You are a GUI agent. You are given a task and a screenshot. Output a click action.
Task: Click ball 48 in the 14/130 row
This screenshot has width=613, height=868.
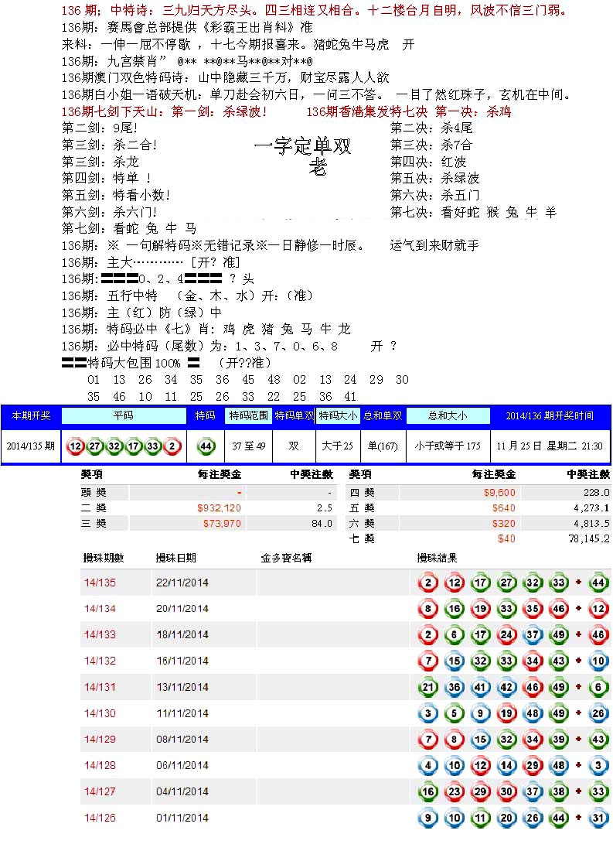point(533,713)
